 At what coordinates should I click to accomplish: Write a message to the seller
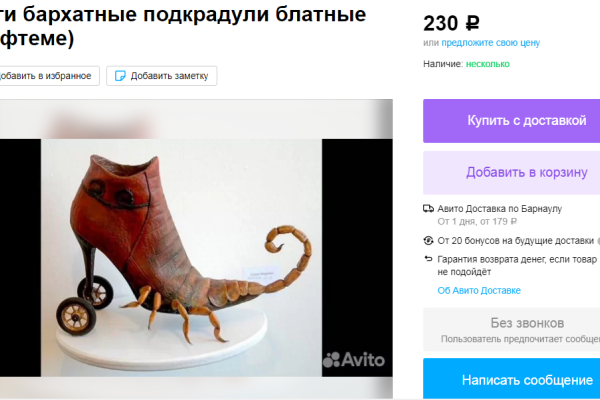point(512,379)
